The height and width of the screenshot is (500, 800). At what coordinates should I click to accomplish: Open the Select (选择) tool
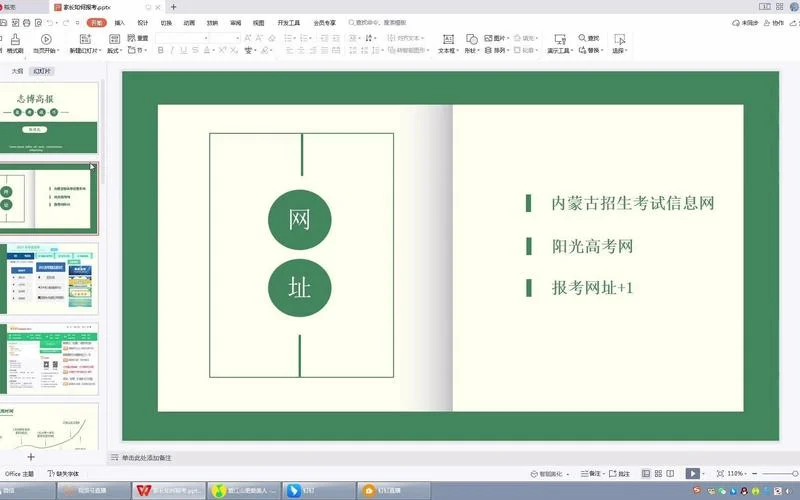click(619, 44)
